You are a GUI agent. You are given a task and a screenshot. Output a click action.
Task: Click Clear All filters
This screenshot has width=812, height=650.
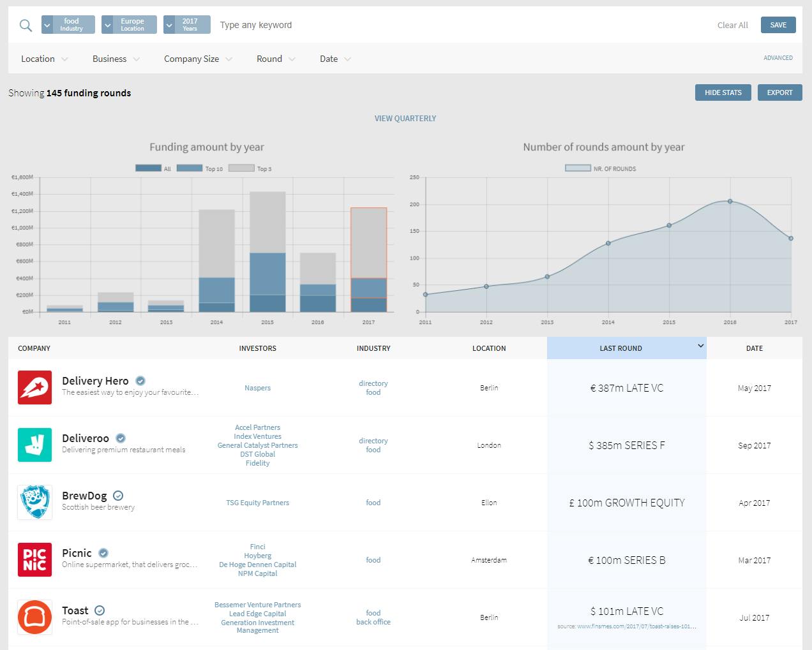pos(732,25)
